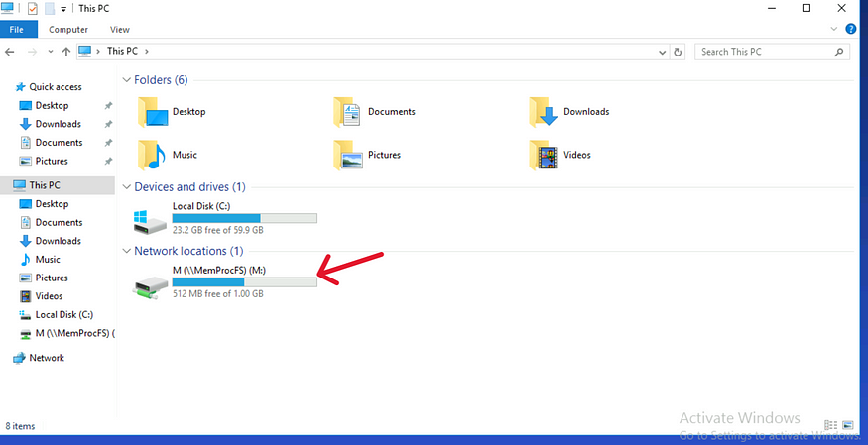
Task: Select the Pictures folder icon in main pane
Action: click(347, 155)
